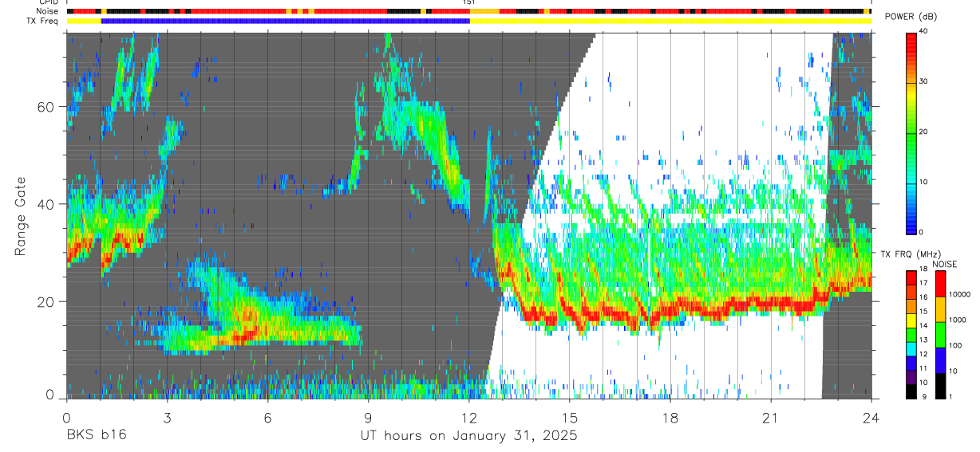Image resolution: width=980 pixels, height=452 pixels.
Task: Click the red 10000 segment of NOISE bar
Action: (x=941, y=285)
